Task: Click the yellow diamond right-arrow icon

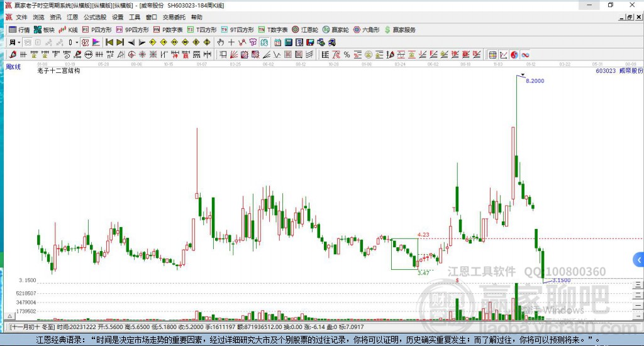Action: [x=164, y=42]
